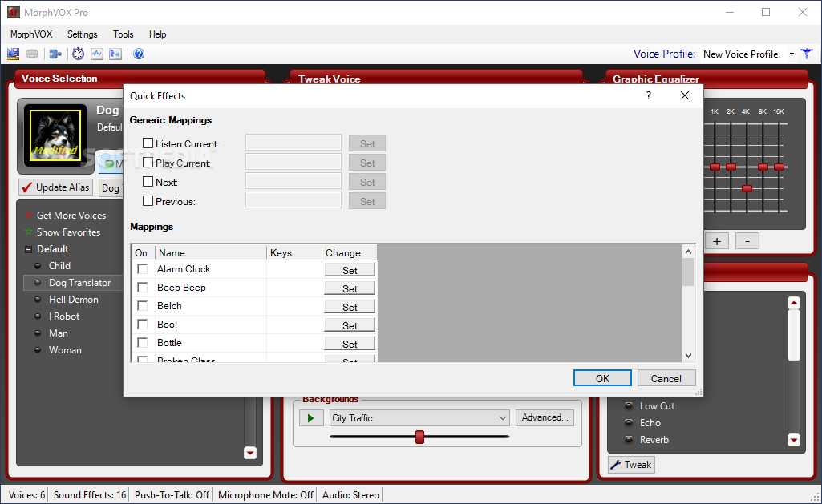
Task: Click mappings list scrollbar down arrow
Action: coord(688,355)
